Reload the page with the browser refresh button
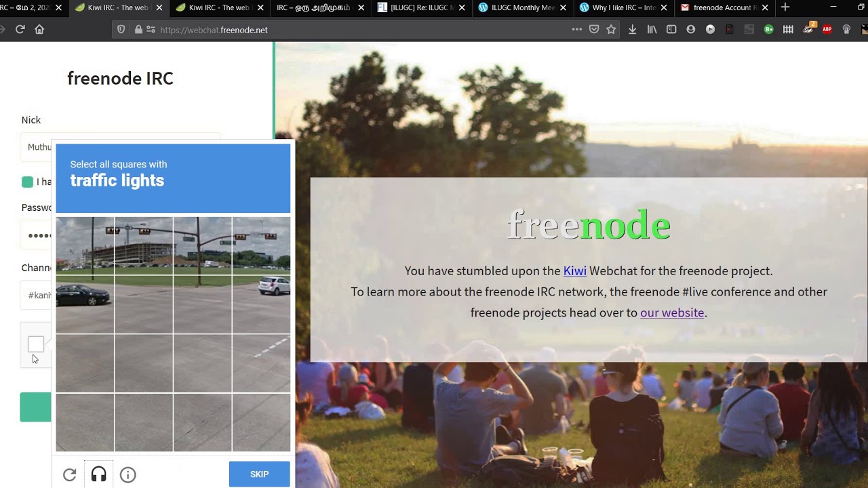868x488 pixels. [x=20, y=30]
